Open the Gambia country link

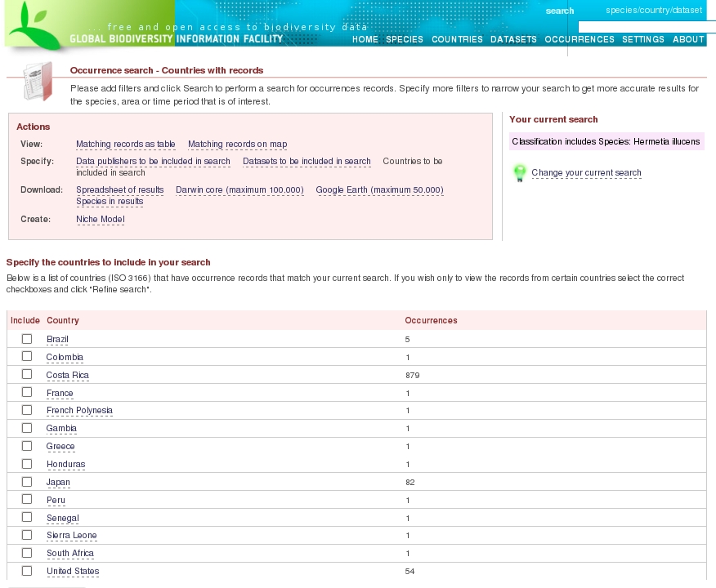(x=61, y=428)
